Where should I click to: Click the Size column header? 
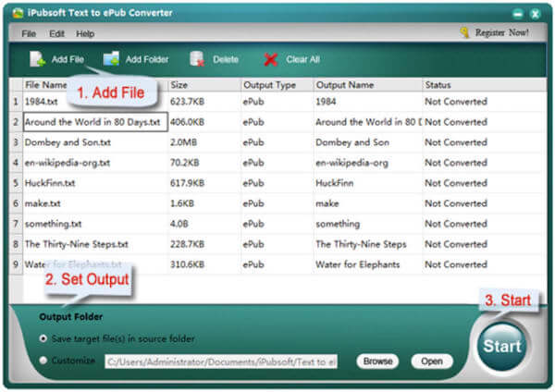click(204, 85)
